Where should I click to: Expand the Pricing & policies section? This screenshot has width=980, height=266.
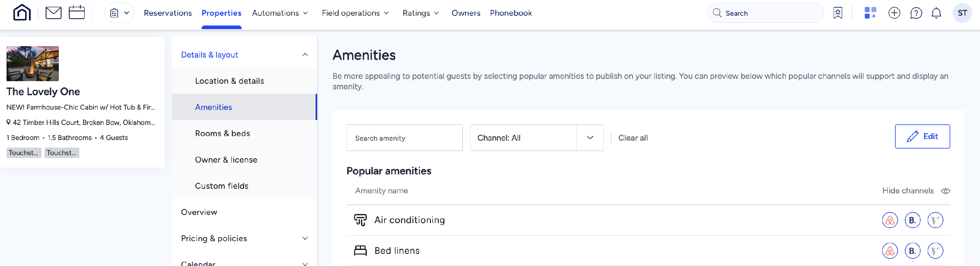point(305,238)
